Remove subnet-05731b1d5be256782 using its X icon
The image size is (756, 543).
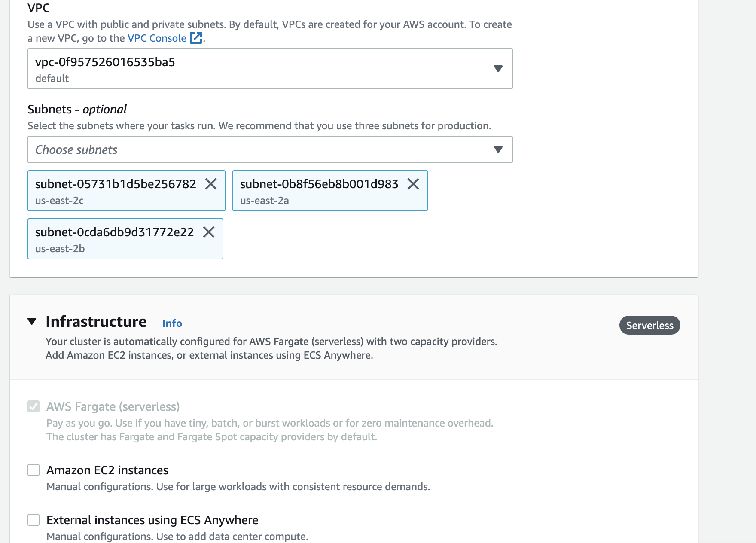coord(211,184)
